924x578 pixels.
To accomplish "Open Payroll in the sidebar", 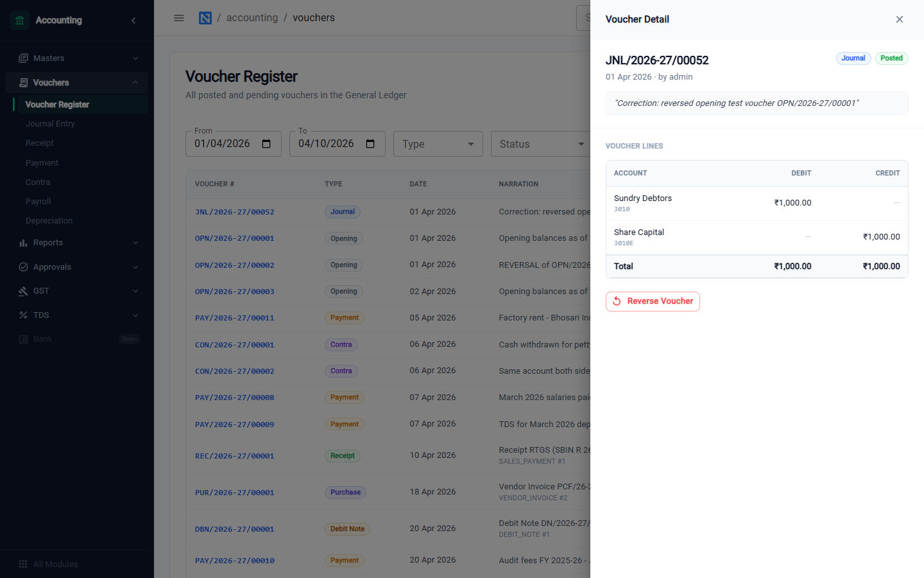I will 38,202.
